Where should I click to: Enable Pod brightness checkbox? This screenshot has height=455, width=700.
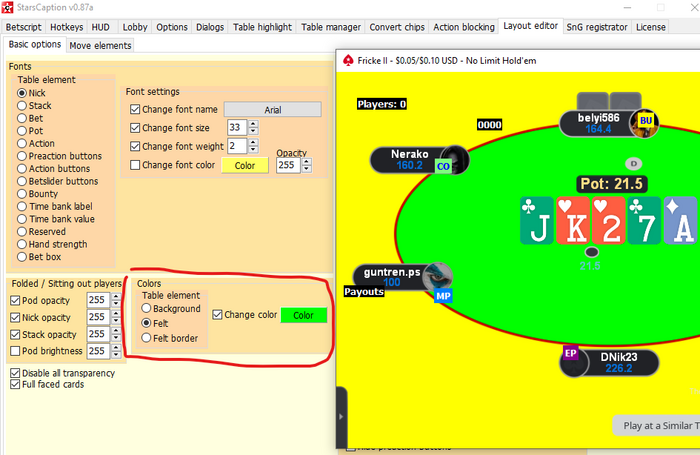click(15, 351)
